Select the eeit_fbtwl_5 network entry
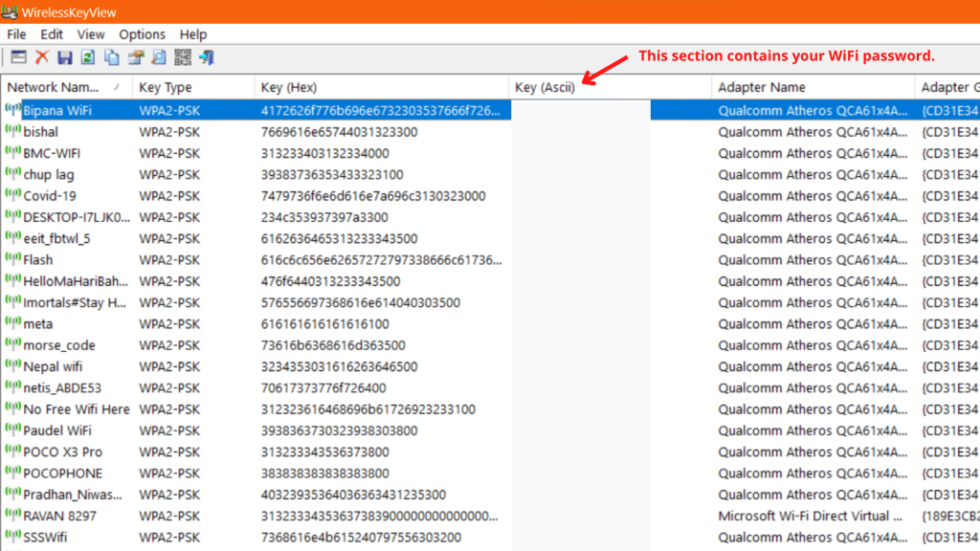This screenshot has width=980, height=551. (56, 238)
